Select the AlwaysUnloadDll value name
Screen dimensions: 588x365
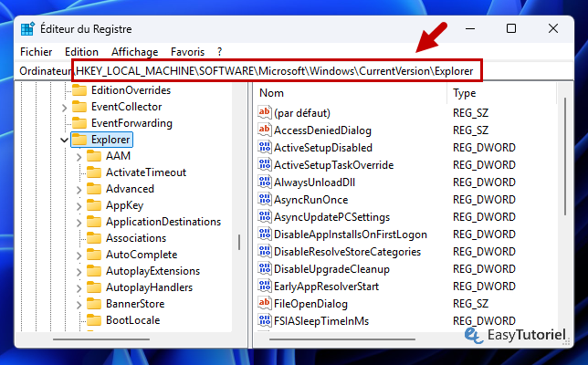pos(314,182)
